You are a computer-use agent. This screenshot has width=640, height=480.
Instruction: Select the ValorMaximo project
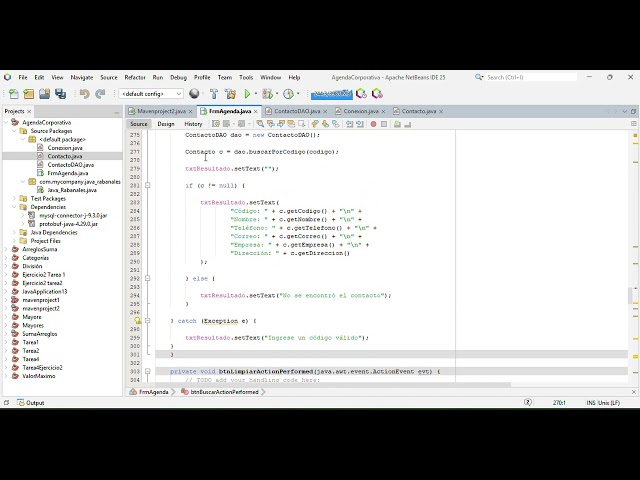39,376
